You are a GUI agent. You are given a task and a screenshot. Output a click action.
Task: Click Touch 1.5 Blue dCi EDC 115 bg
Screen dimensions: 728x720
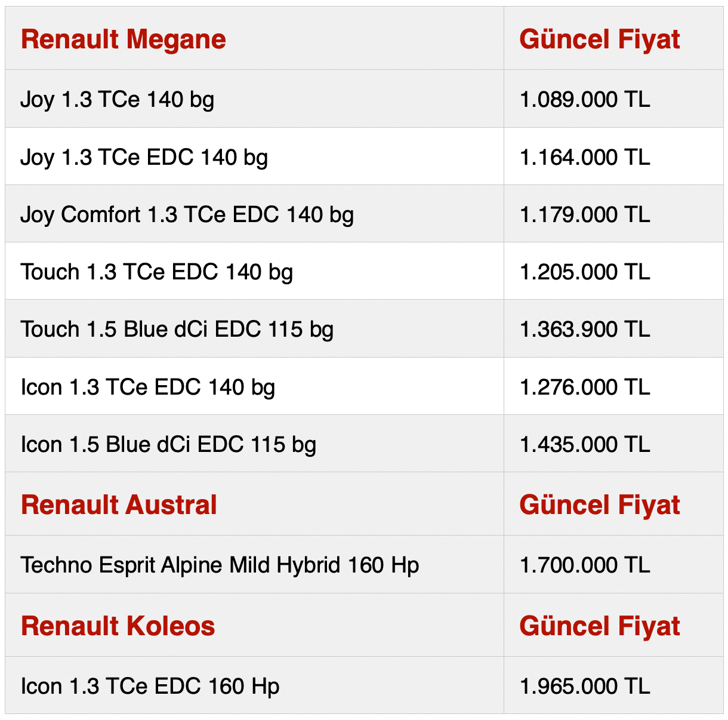pos(177,330)
